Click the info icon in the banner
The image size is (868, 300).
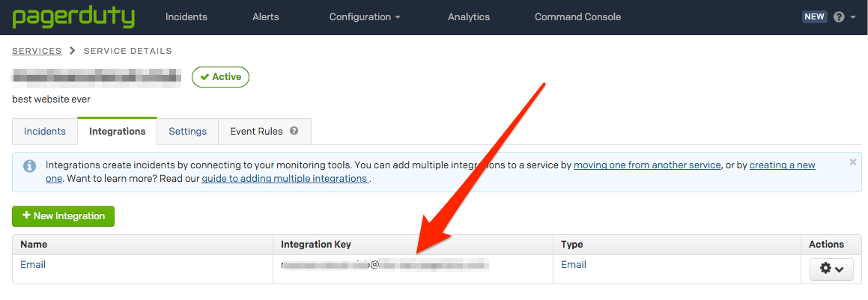pyautogui.click(x=29, y=165)
